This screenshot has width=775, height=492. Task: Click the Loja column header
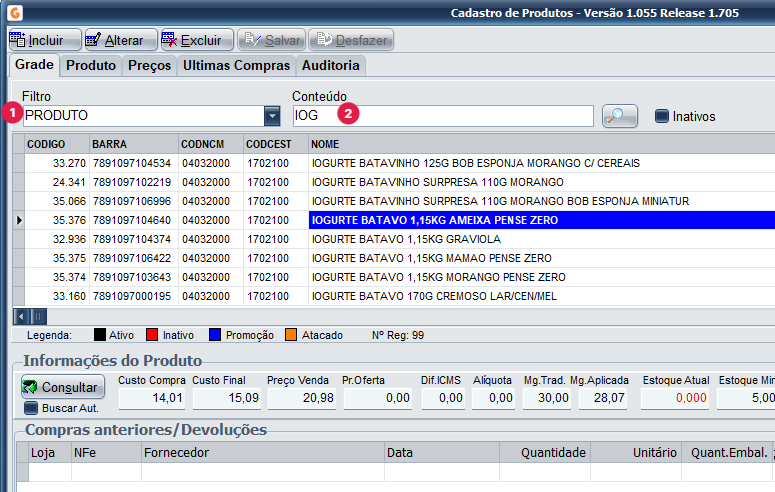click(49, 453)
